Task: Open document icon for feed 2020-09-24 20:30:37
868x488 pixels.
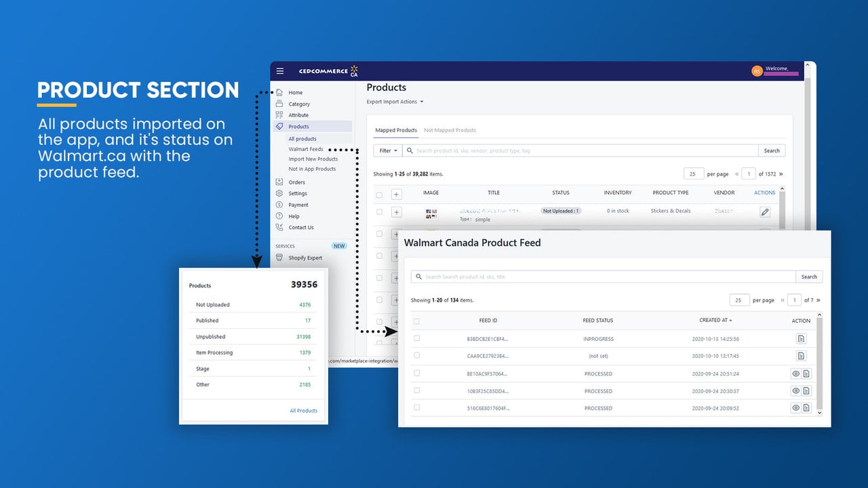Action: (806, 391)
